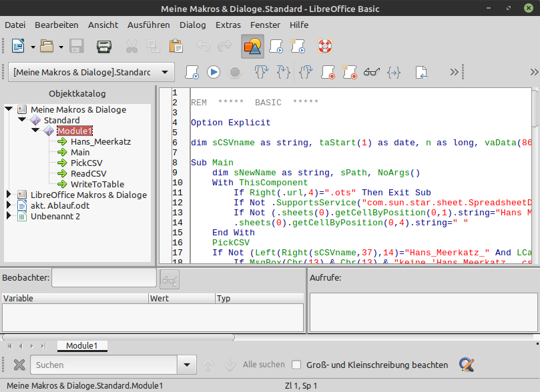Close the search bar with X
The image size is (540, 392).
pos(19,365)
